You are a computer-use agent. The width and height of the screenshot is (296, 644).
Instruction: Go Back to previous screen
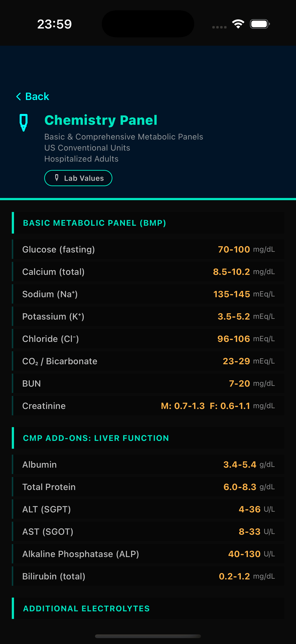pyautogui.click(x=37, y=97)
